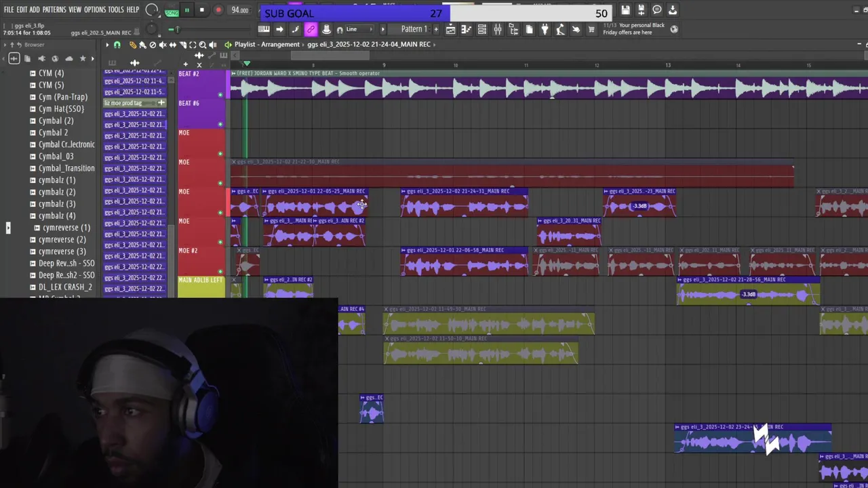Select the playlist Slice tool
The height and width of the screenshot is (488, 868).
pyautogui.click(x=182, y=45)
